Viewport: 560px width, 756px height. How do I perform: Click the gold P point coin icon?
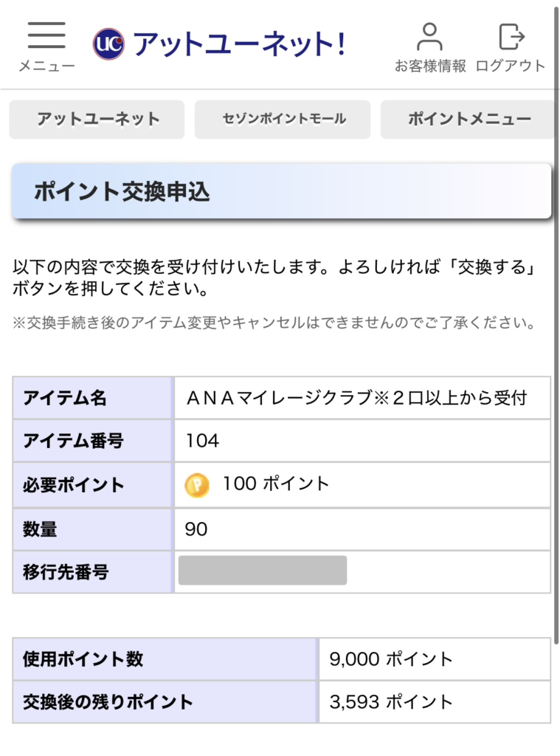(197, 485)
